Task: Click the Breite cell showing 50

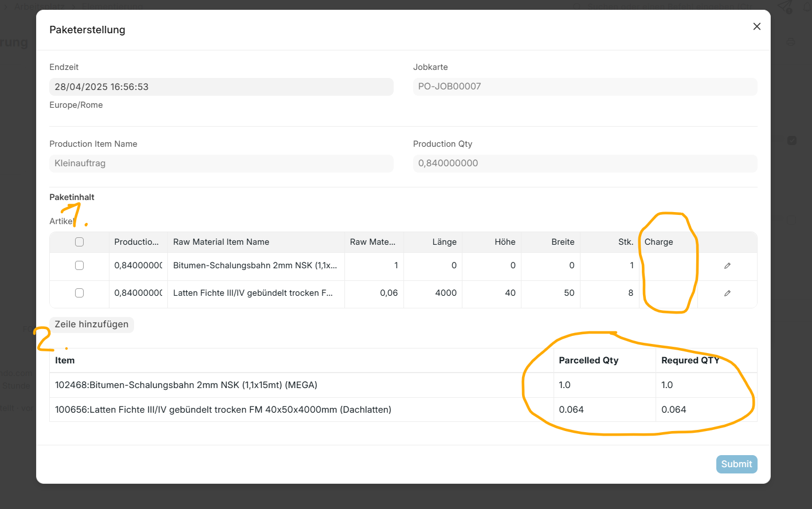Action: click(551, 293)
